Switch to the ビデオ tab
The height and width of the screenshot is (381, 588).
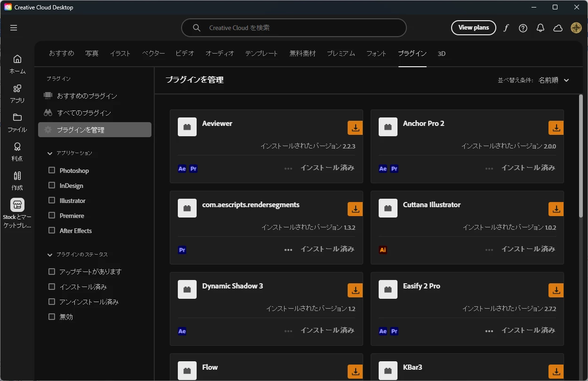pyautogui.click(x=185, y=54)
